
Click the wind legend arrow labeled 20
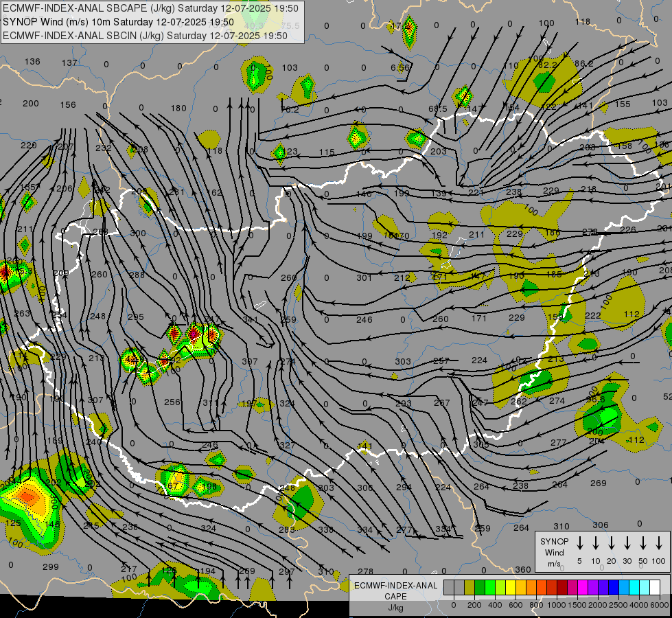pyautogui.click(x=611, y=543)
